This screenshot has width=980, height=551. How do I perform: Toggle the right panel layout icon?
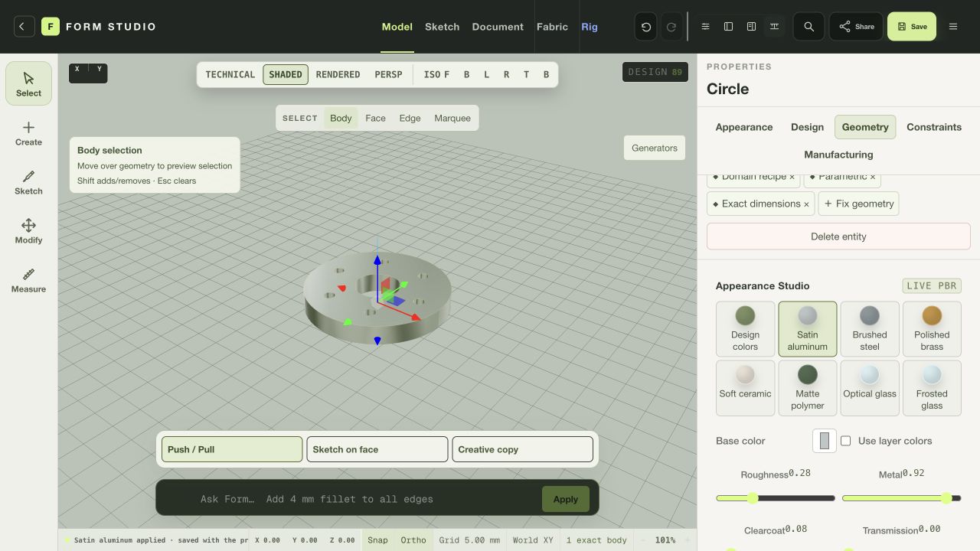752,27
